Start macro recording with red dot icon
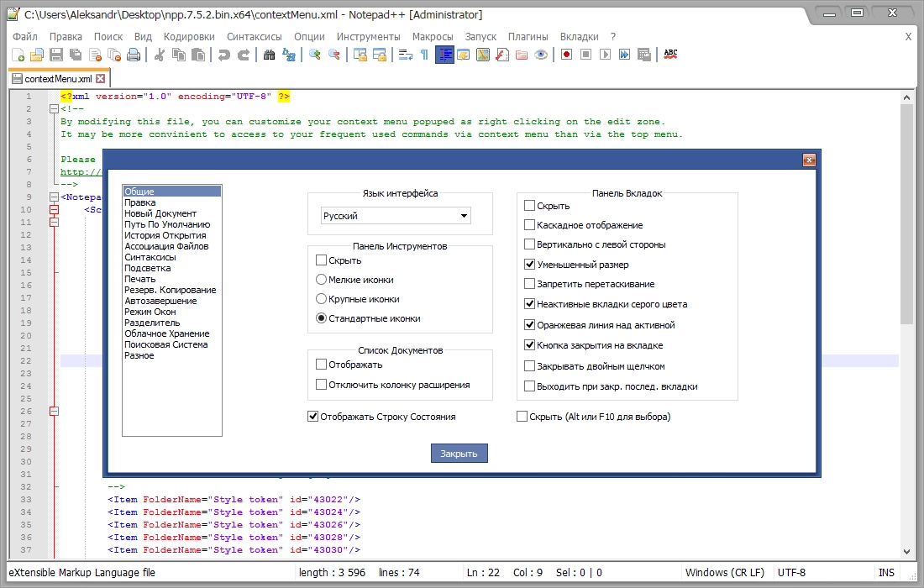This screenshot has width=924, height=588. tap(566, 55)
